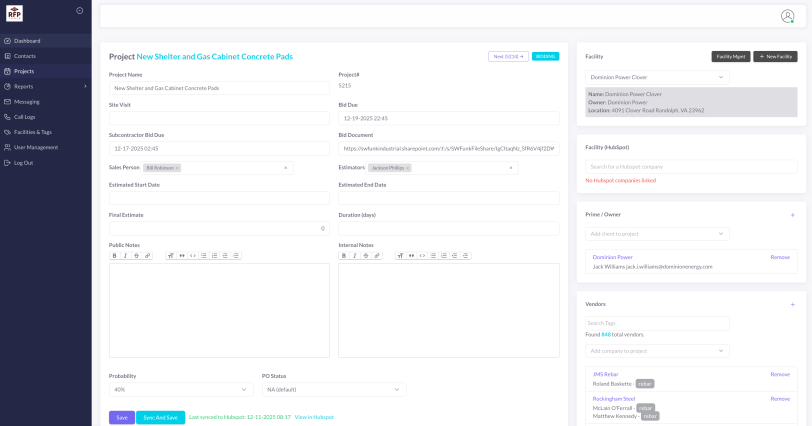Collapse the sidebar using the circle toggle icon

[x=79, y=10]
